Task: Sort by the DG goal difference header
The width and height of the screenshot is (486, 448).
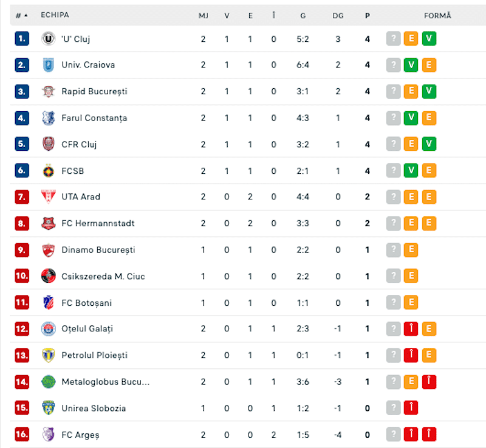Action: (338, 16)
